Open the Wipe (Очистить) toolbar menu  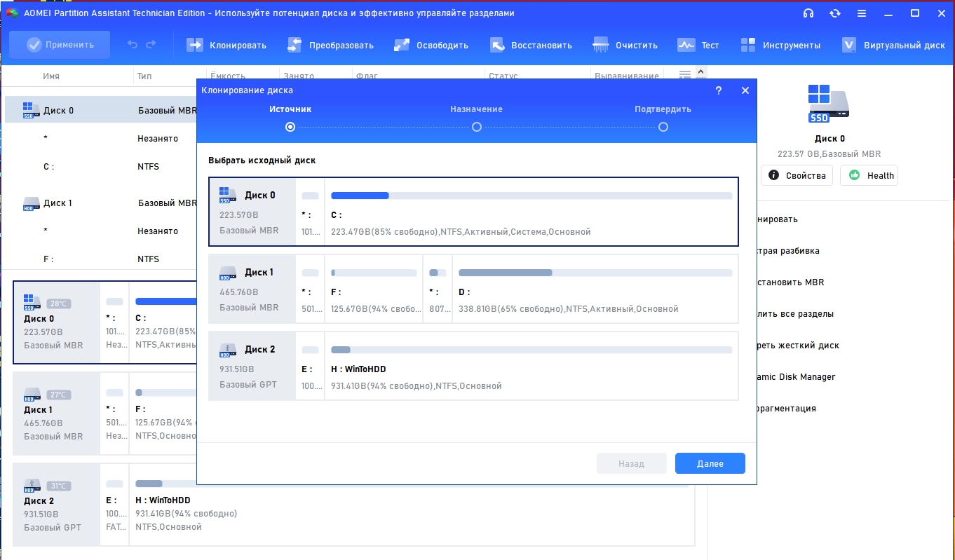625,45
